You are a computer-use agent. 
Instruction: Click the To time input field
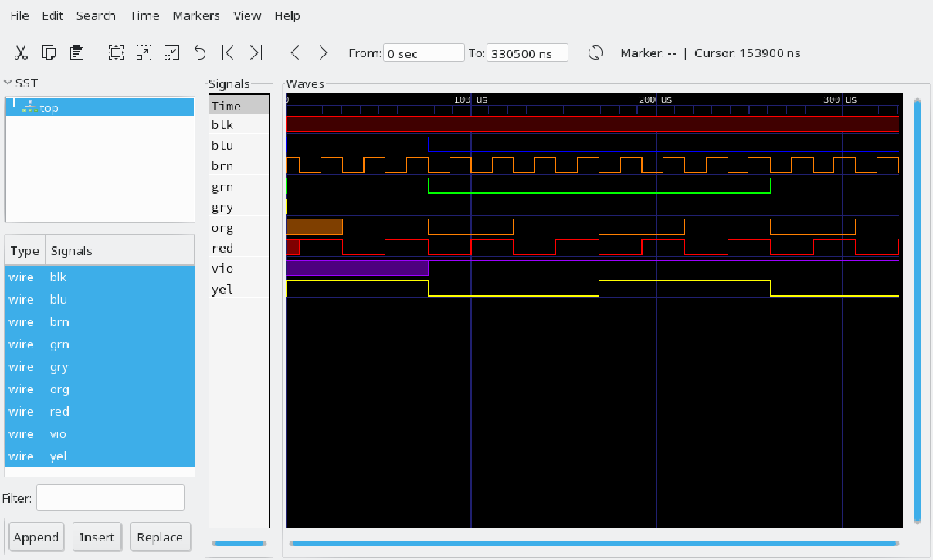coord(527,53)
